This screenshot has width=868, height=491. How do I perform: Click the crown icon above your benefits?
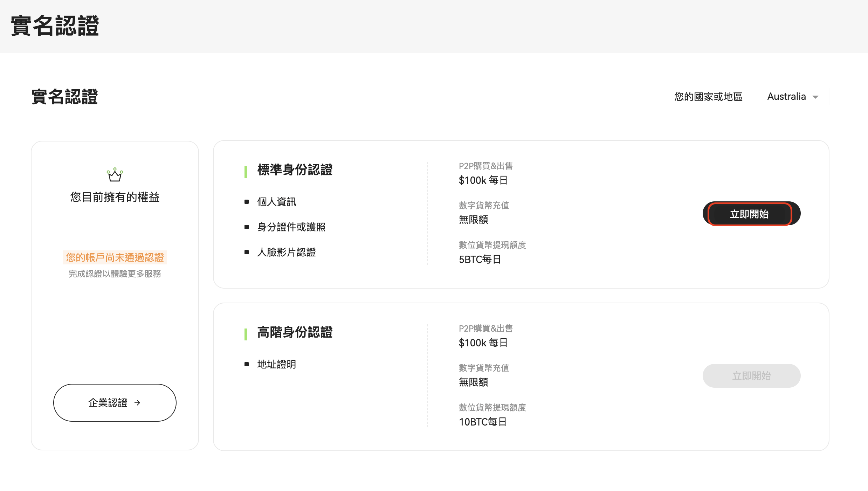coord(115,175)
